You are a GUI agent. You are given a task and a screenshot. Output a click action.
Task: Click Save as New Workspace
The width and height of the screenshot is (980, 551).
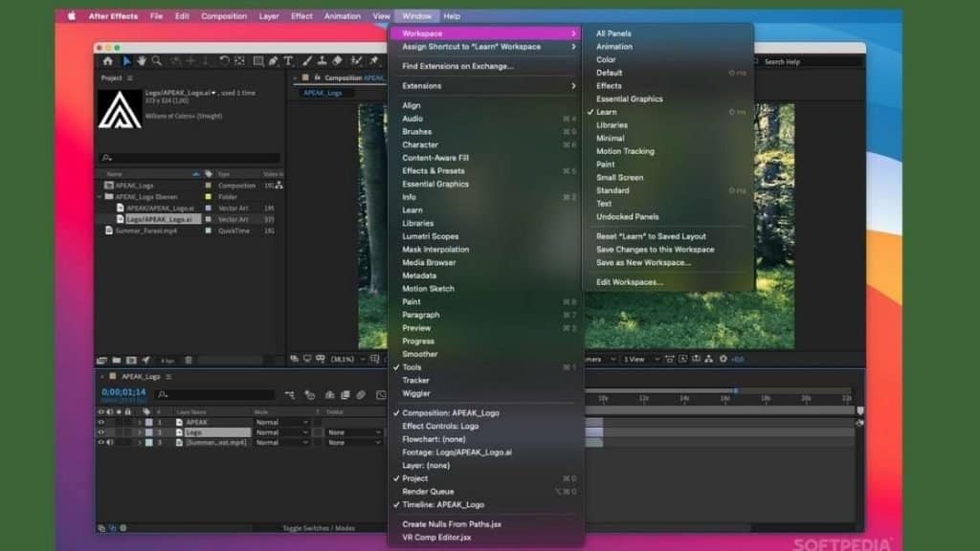(x=649, y=261)
